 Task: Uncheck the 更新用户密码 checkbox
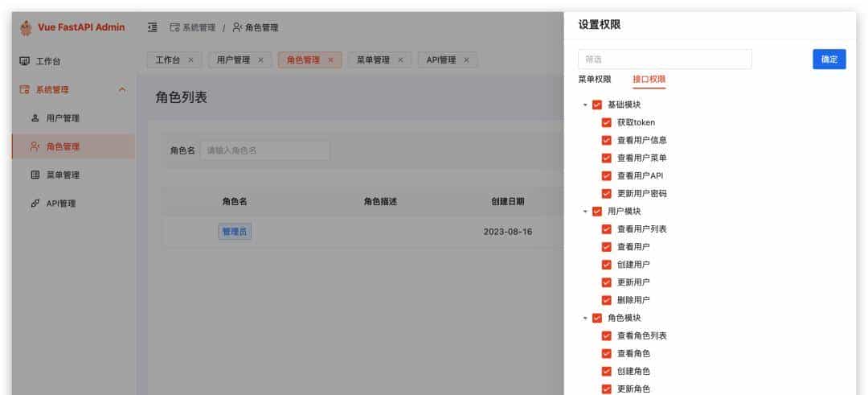pos(607,193)
